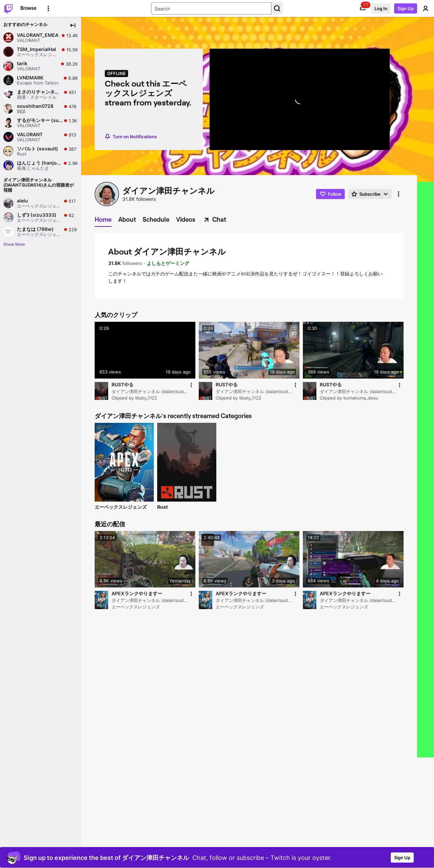
Task: Click the Rust category name label
Action: pyautogui.click(x=162, y=507)
